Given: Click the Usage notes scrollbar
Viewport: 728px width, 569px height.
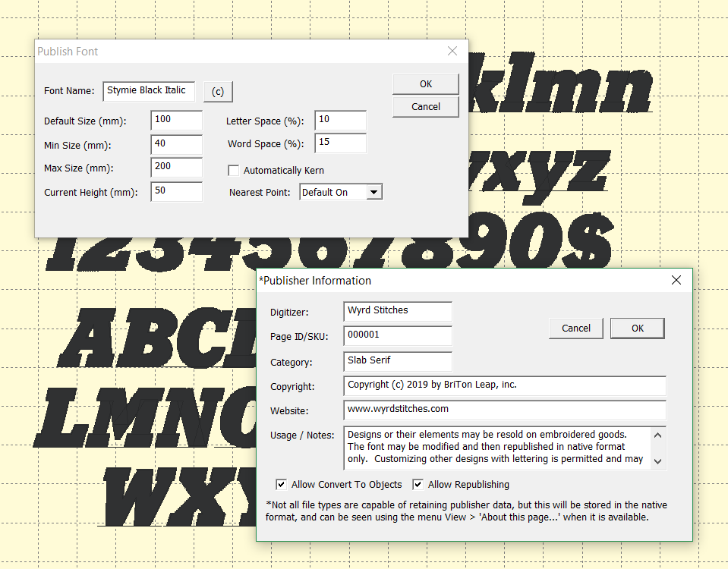Looking at the screenshot, I should click(x=659, y=448).
